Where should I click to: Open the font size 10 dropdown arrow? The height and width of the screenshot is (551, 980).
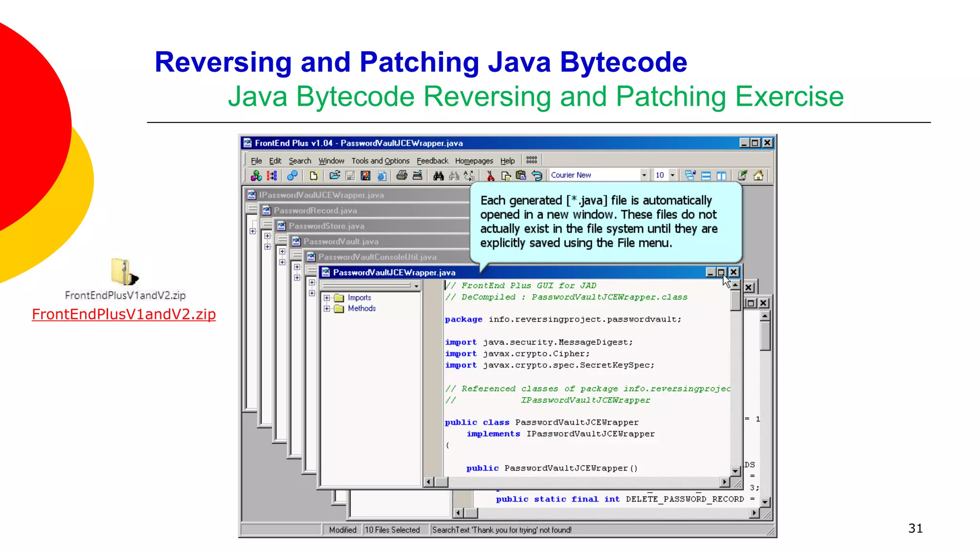[672, 175]
